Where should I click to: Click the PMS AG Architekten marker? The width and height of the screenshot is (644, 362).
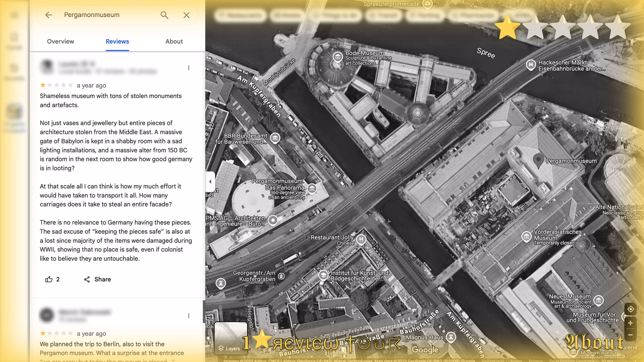pyautogui.click(x=273, y=220)
